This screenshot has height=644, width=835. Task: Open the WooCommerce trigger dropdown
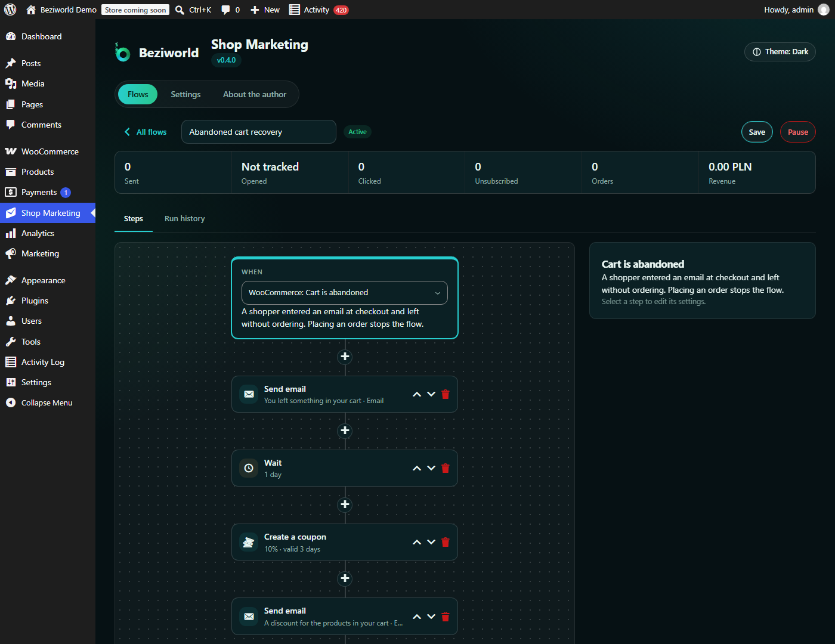(345, 293)
